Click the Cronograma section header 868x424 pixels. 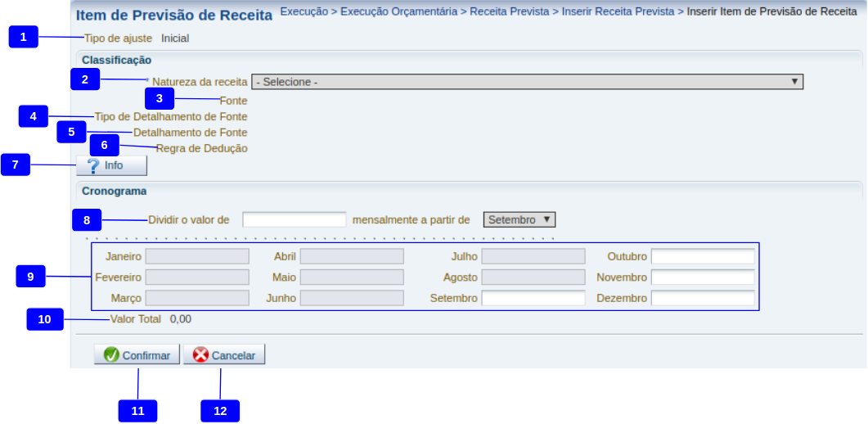115,191
